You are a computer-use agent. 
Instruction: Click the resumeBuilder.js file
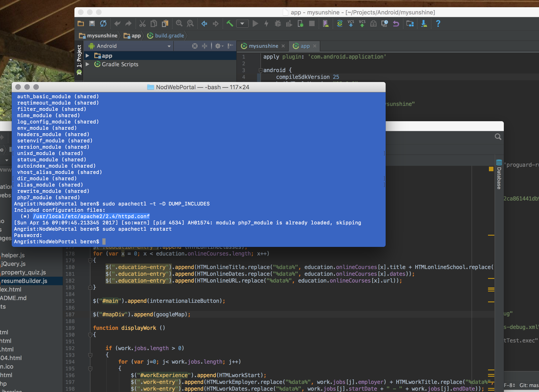pyautogui.click(x=24, y=281)
